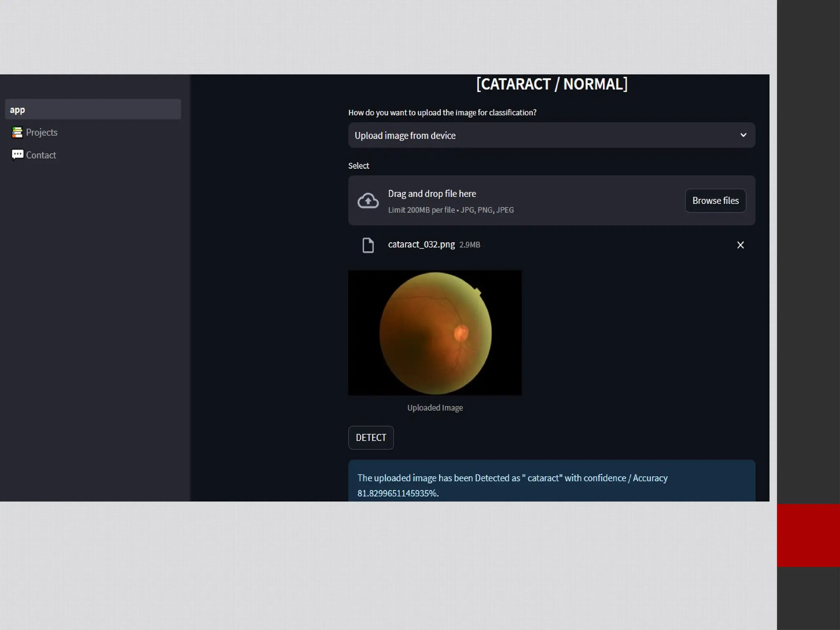
Task: Click the document icon beside cataract_032.png
Action: point(368,245)
